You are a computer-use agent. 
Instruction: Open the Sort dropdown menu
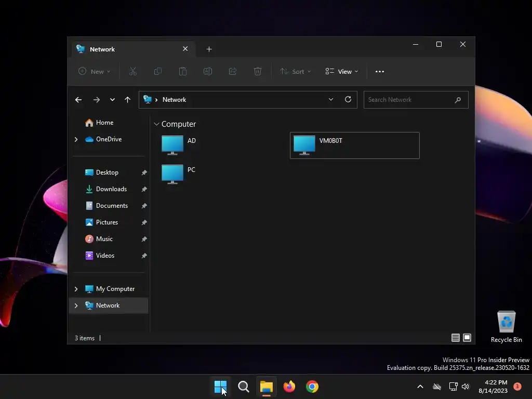click(295, 71)
